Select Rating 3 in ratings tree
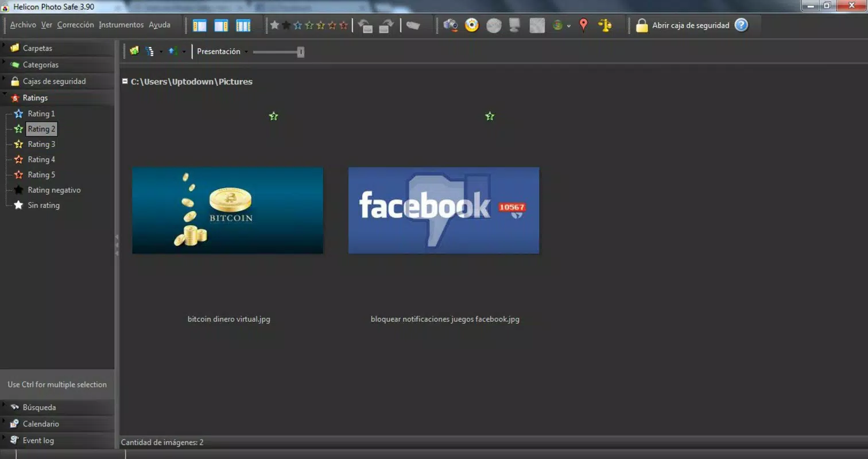Screen dimensions: 868x459 (x=41, y=144)
